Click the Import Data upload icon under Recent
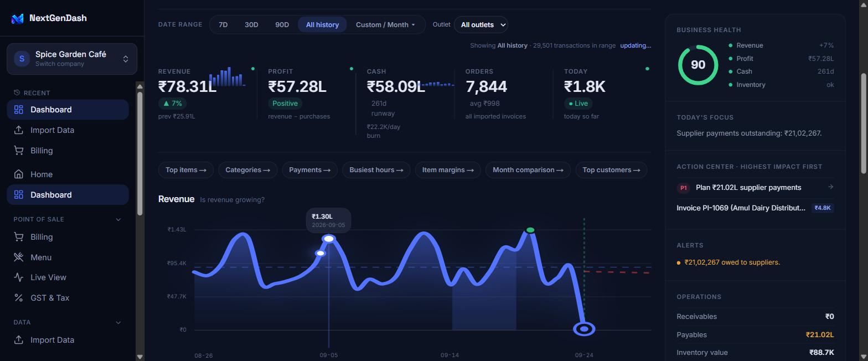 (19, 130)
